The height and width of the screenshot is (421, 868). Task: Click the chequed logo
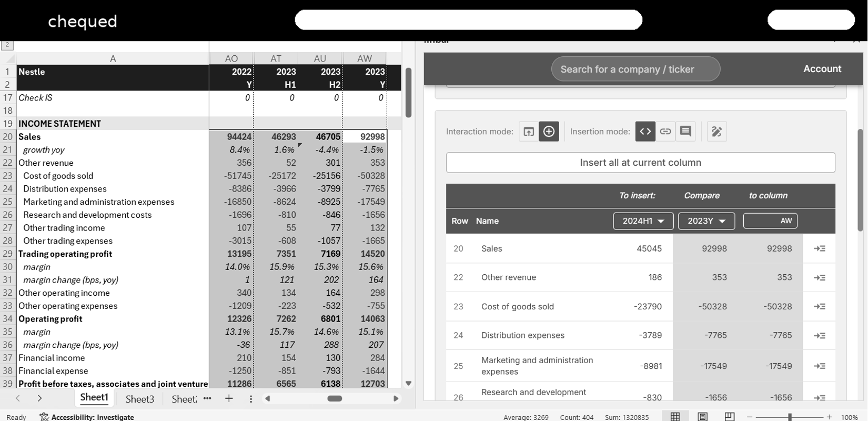(x=83, y=22)
